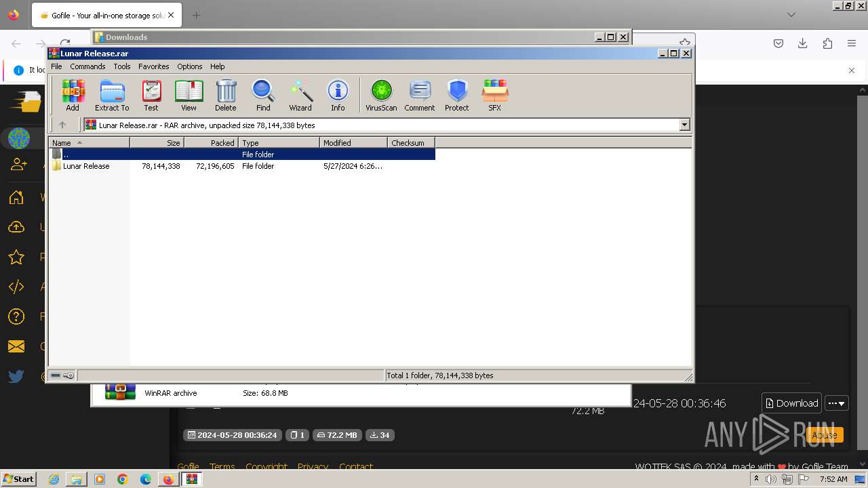Click the Pocket save icon in Firefox
This screenshot has width=868, height=488.
[x=778, y=43]
